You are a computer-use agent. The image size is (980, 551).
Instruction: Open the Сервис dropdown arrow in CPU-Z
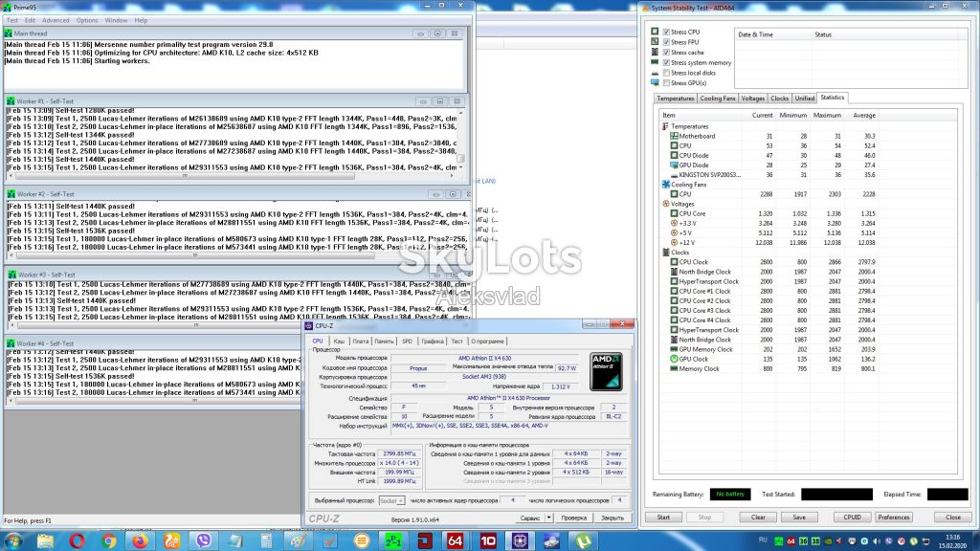[548, 518]
